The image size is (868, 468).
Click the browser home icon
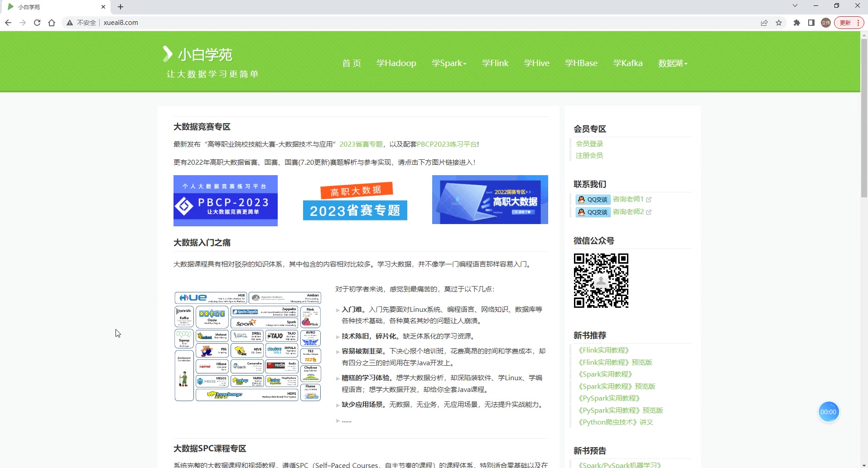tap(52, 23)
